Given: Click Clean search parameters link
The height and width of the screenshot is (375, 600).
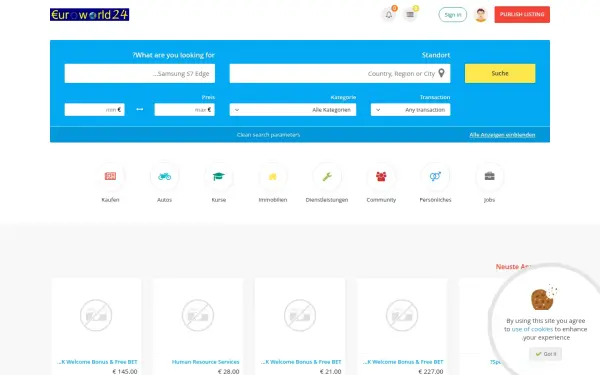Looking at the screenshot, I should point(268,135).
